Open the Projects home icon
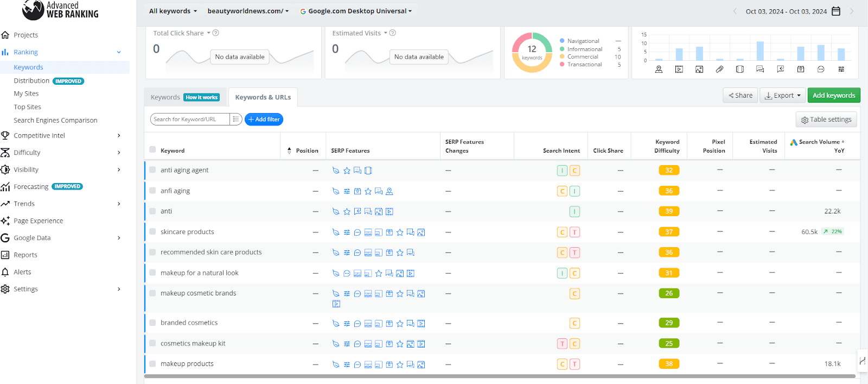 [5, 35]
